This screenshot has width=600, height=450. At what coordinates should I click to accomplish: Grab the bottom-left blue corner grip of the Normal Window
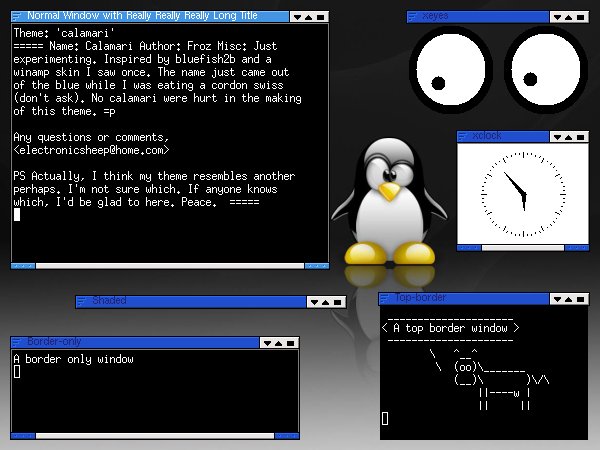coord(23,266)
